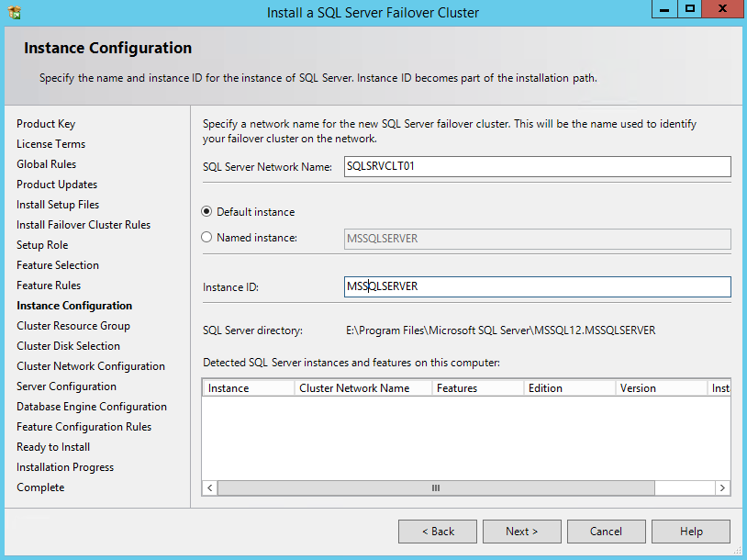Select Product Updates step in sidebar

tap(57, 185)
